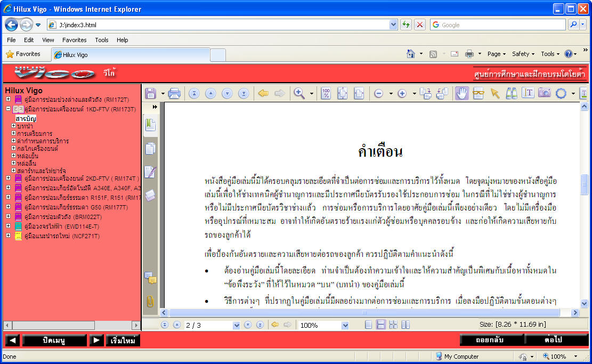Select the Hand tool

point(461,93)
